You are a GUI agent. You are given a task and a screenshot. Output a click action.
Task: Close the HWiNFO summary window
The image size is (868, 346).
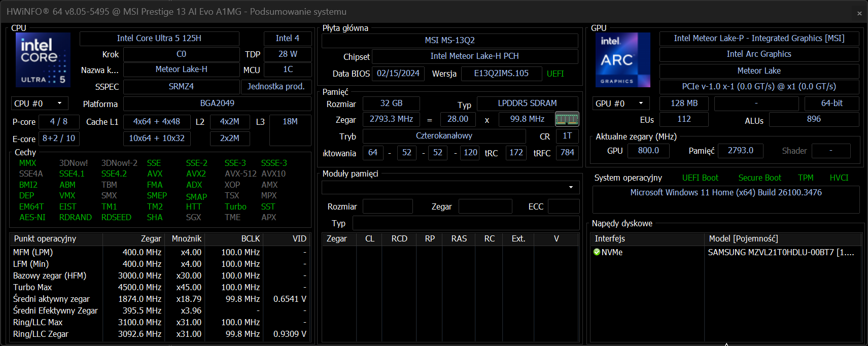coord(859,13)
